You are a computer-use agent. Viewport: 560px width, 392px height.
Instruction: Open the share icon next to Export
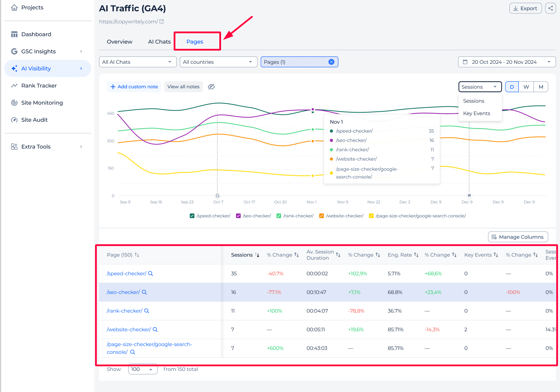pos(550,8)
